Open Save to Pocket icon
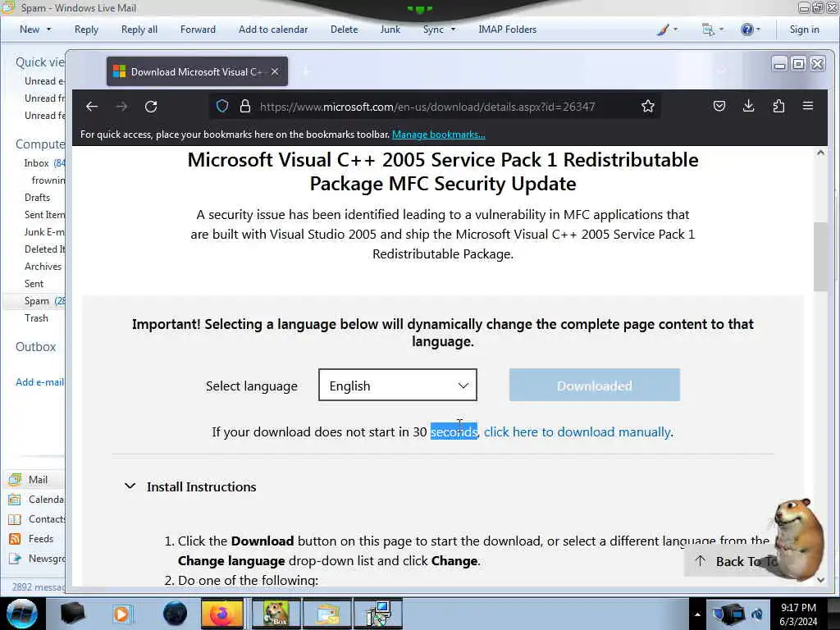 point(719,106)
